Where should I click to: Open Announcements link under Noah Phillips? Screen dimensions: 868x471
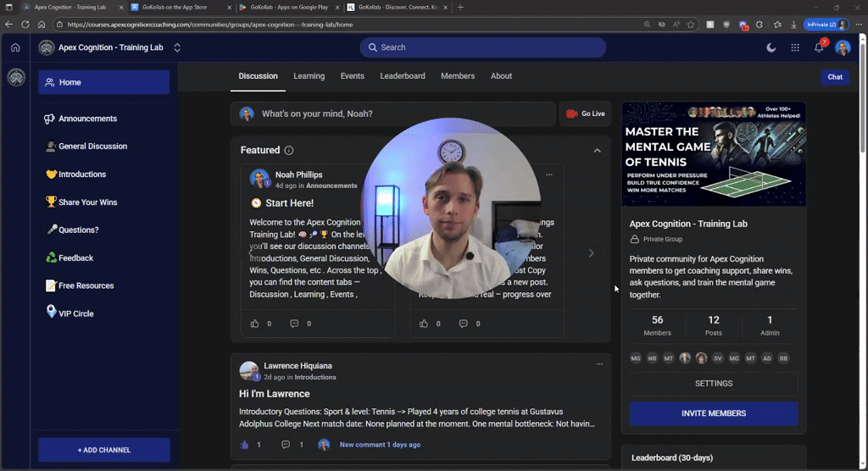coord(331,186)
